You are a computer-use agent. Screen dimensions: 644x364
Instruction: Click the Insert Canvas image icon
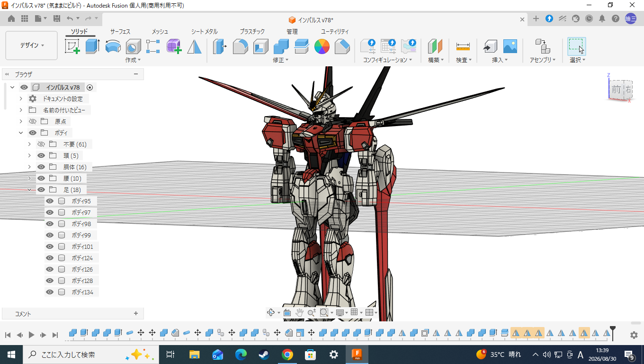pos(510,46)
